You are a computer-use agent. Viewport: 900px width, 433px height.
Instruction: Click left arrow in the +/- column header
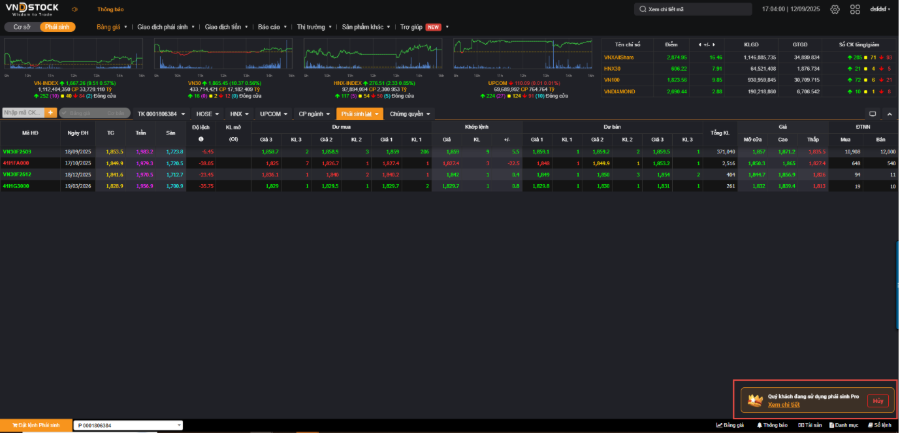pyautogui.click(x=699, y=44)
